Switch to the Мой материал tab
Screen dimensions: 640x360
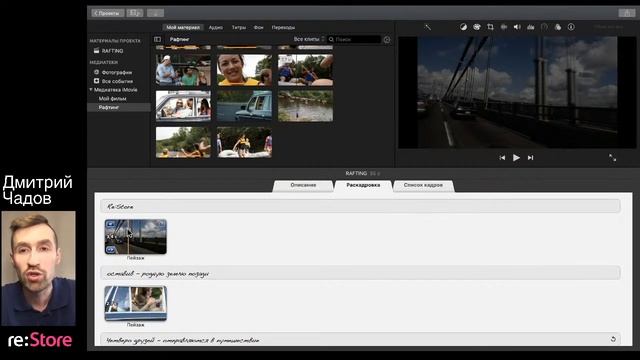coord(183,27)
